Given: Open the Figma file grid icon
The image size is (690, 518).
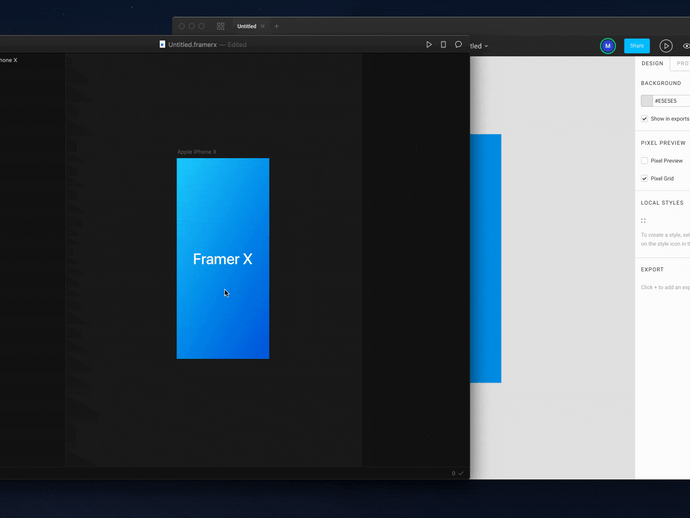Looking at the screenshot, I should 220,26.
